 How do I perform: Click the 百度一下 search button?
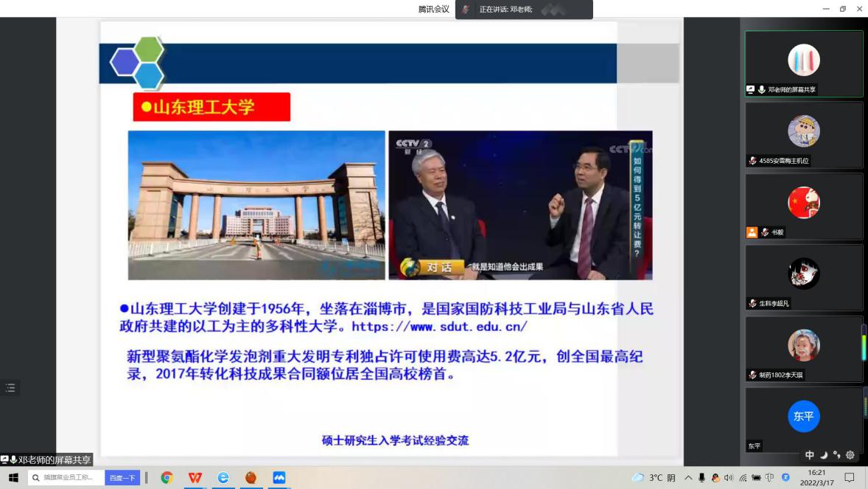click(122, 478)
